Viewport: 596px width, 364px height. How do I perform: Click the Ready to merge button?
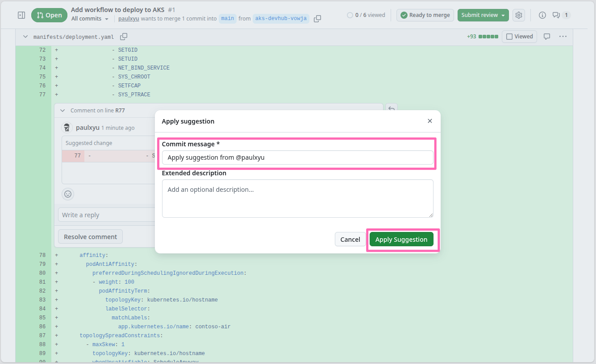425,15
